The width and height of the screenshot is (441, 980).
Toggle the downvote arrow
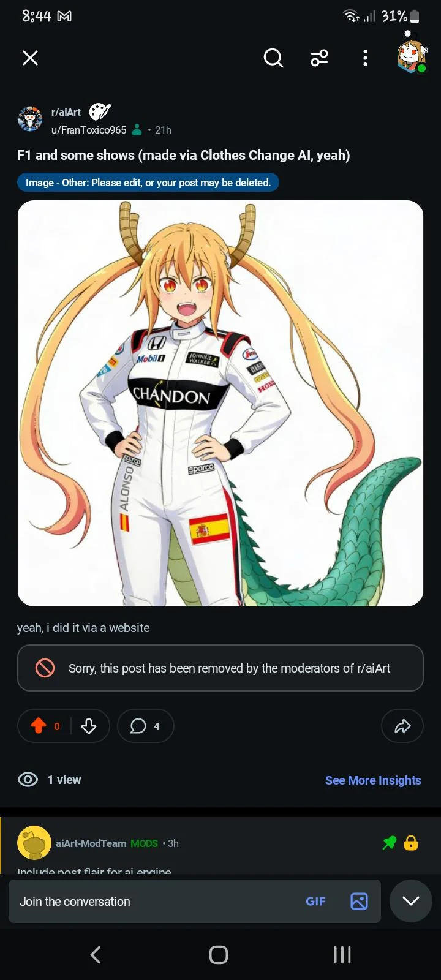[x=89, y=726]
